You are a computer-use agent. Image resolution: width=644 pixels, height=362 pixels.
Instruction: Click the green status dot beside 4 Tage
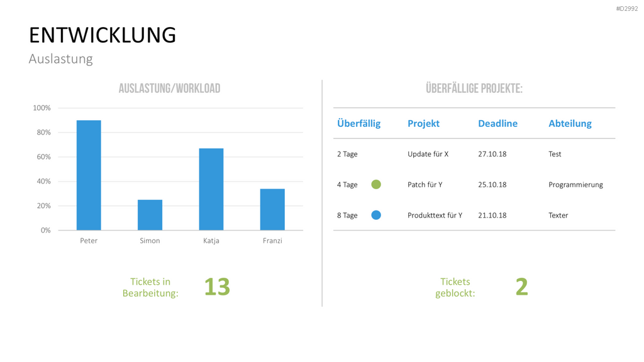[376, 184]
